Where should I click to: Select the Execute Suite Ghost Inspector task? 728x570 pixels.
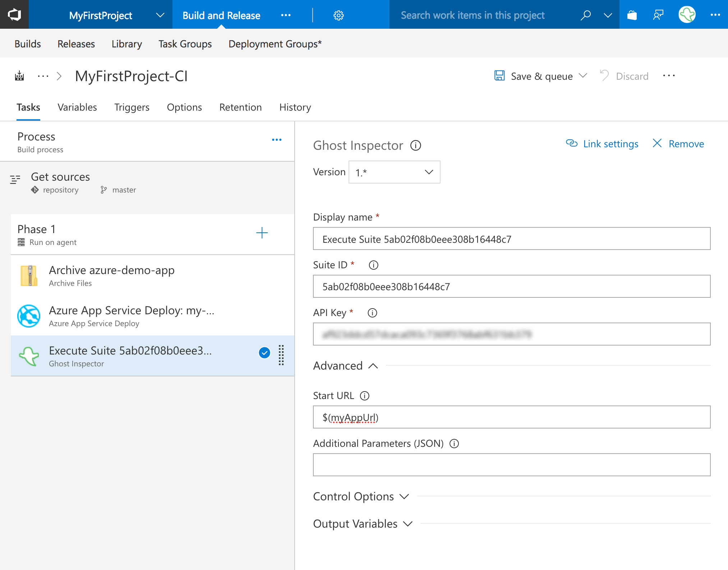[153, 356]
